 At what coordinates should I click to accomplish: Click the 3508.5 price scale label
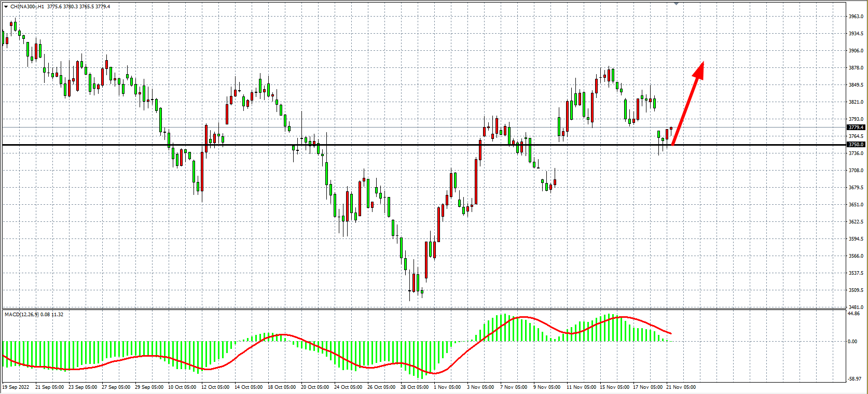pos(856,290)
